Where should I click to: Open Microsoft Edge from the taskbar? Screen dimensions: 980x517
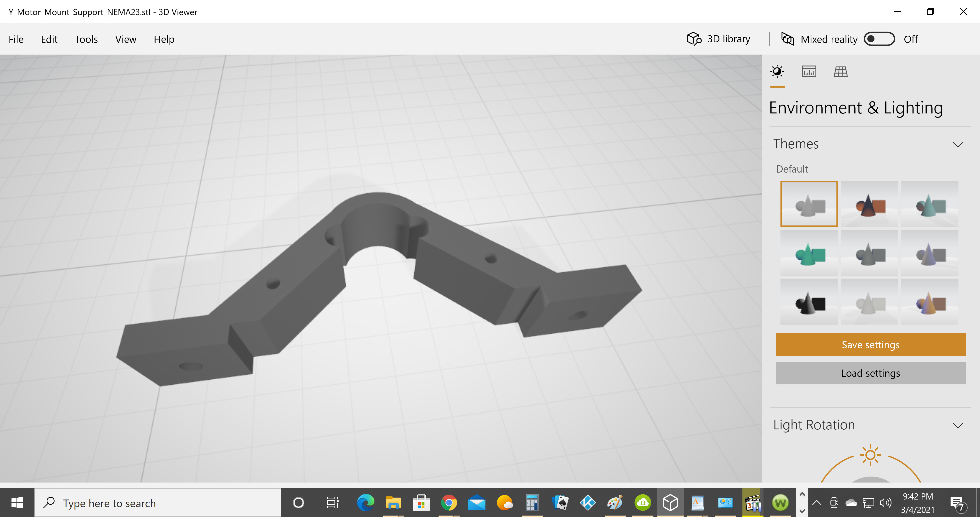(x=366, y=503)
